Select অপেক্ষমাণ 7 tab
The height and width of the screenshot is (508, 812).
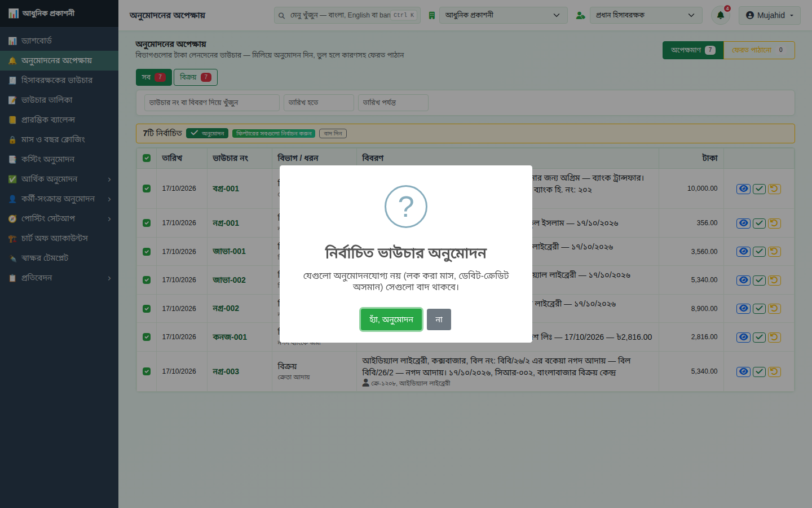coord(693,50)
